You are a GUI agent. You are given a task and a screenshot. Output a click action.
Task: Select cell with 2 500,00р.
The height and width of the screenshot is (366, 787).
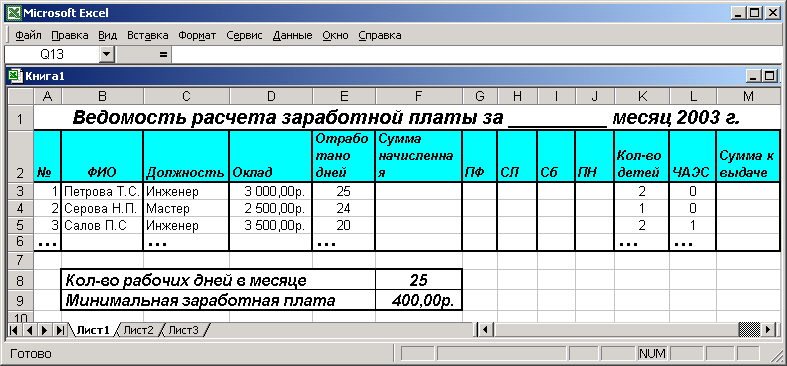pos(271,208)
